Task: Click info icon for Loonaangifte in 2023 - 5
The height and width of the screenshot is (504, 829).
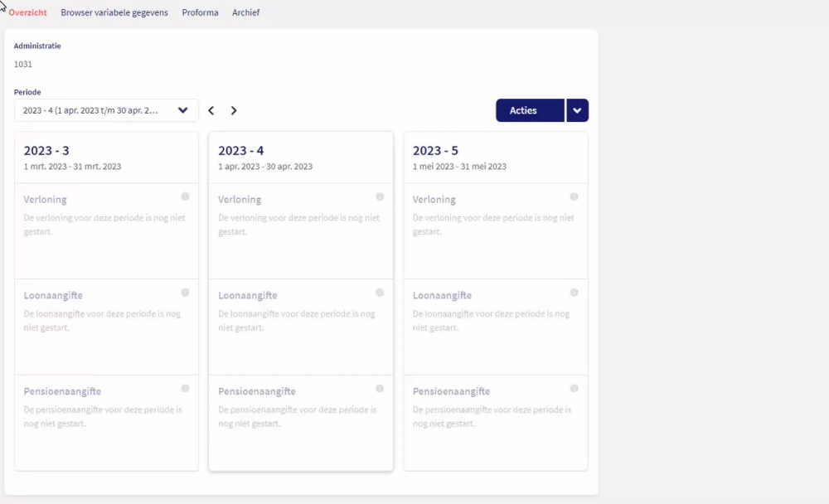Action: [574, 293]
